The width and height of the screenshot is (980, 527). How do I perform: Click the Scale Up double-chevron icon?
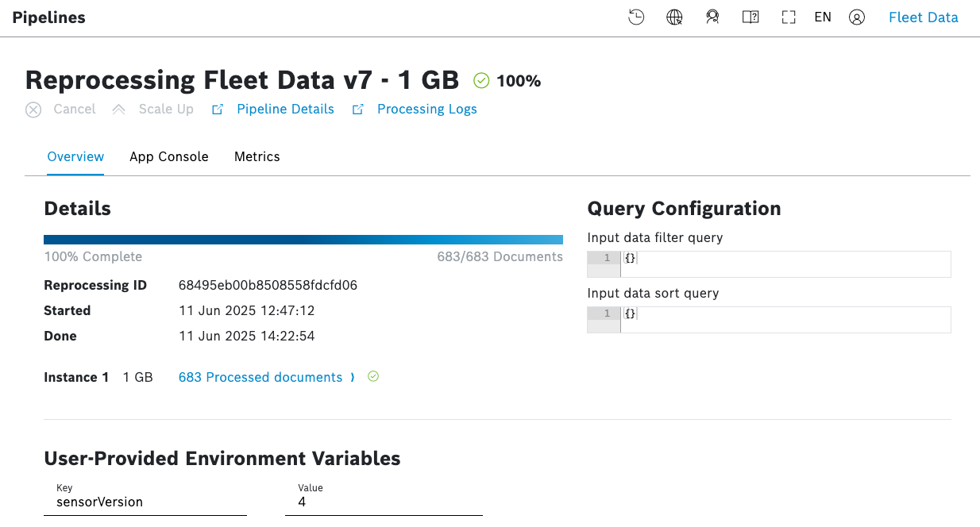click(119, 110)
